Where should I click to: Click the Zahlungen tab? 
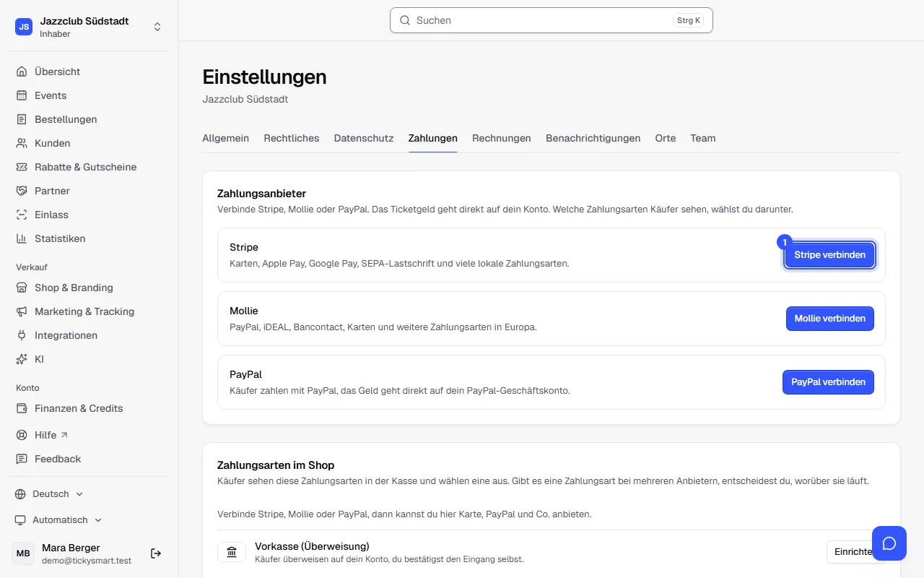433,138
